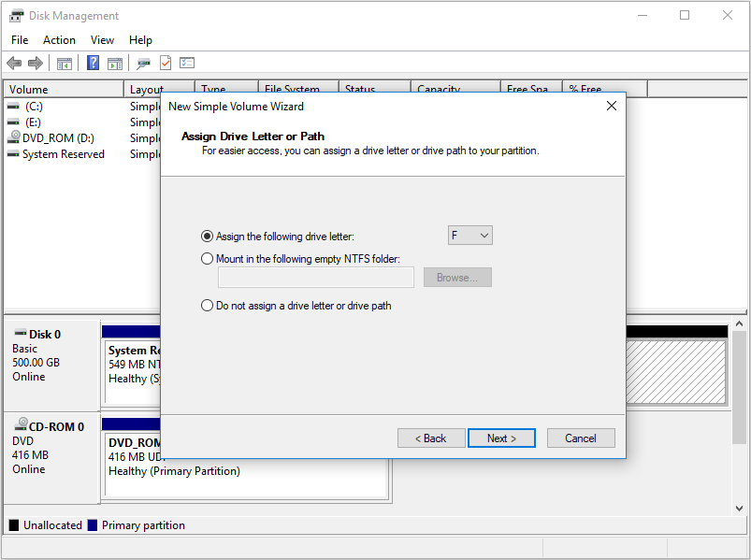Click the Forward arrow toolbar icon
751x560 pixels.
36,63
